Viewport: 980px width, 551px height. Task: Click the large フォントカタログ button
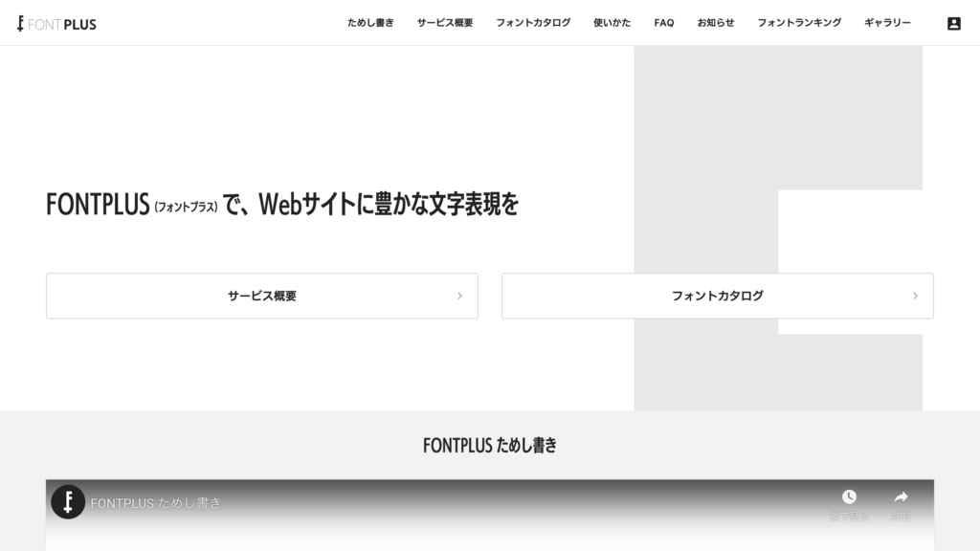click(717, 296)
